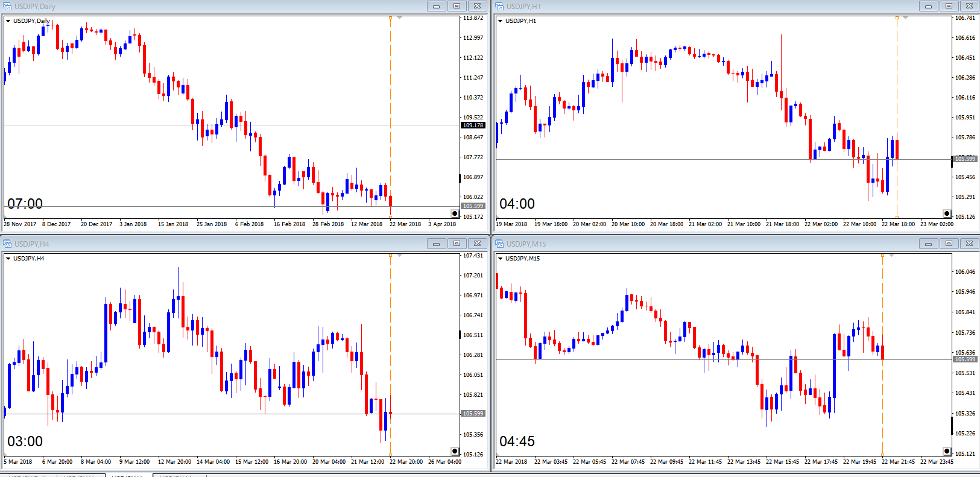Select orange vertical line top handle on H1 chart
Screen dimensions: 980x477
pyautogui.click(x=897, y=18)
